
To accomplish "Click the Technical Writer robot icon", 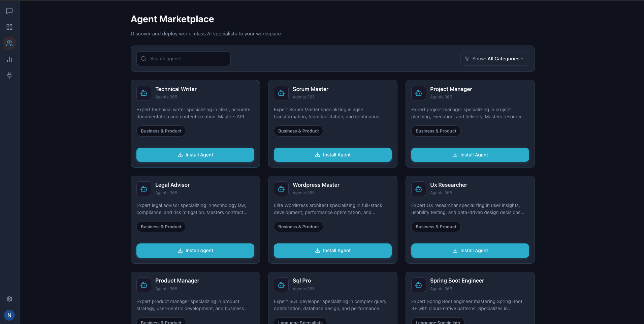I will coord(143,93).
